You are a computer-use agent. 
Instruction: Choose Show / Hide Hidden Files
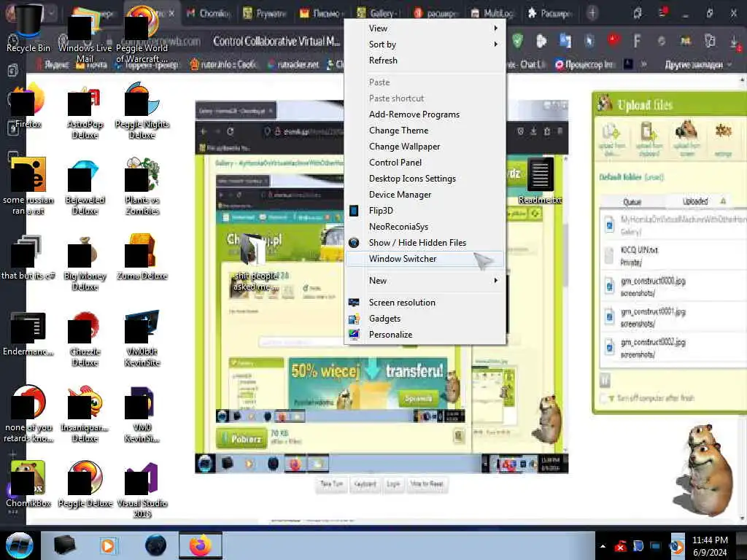click(425, 243)
